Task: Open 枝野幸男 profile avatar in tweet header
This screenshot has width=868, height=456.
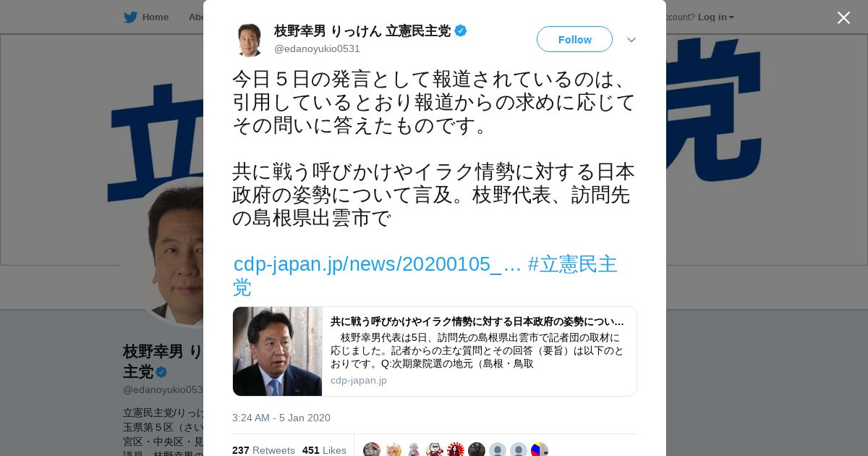Action: (x=250, y=39)
